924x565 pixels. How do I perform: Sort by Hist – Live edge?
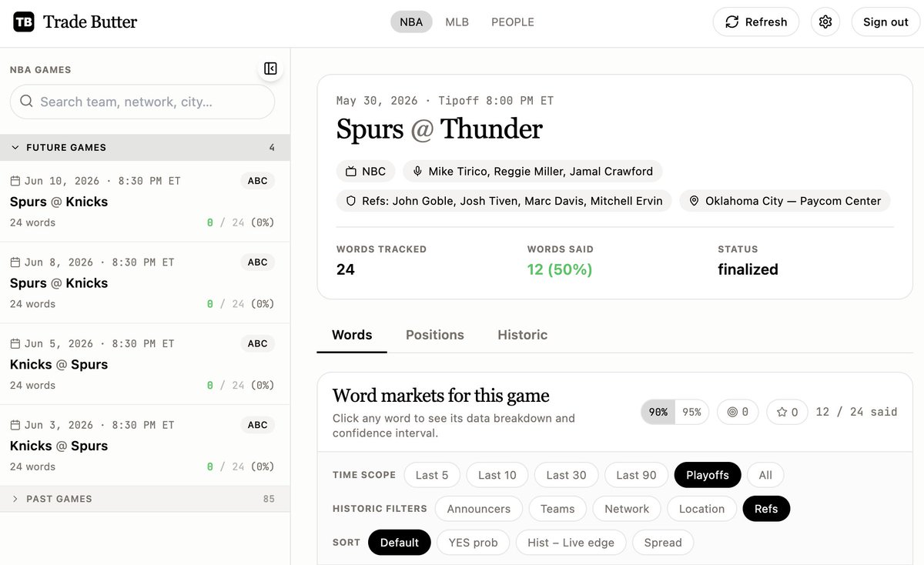[571, 543]
